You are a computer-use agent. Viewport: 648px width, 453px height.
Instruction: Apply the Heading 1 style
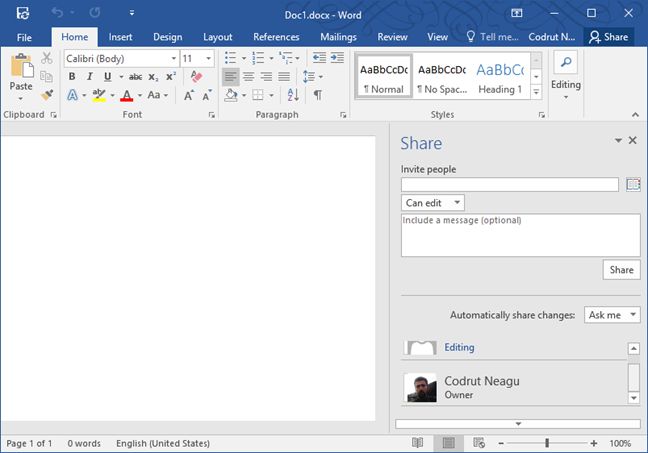(x=500, y=77)
